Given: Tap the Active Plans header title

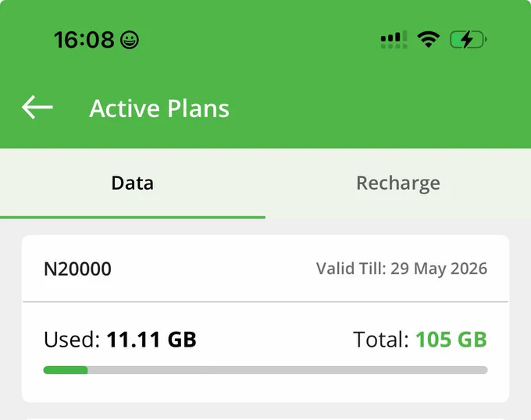Looking at the screenshot, I should coord(159,109).
